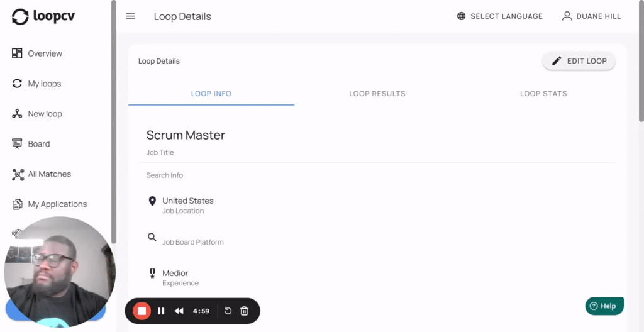Viewport: 644px width, 332px height.
Task: Click the Overview dashboard icon
Action: click(17, 53)
